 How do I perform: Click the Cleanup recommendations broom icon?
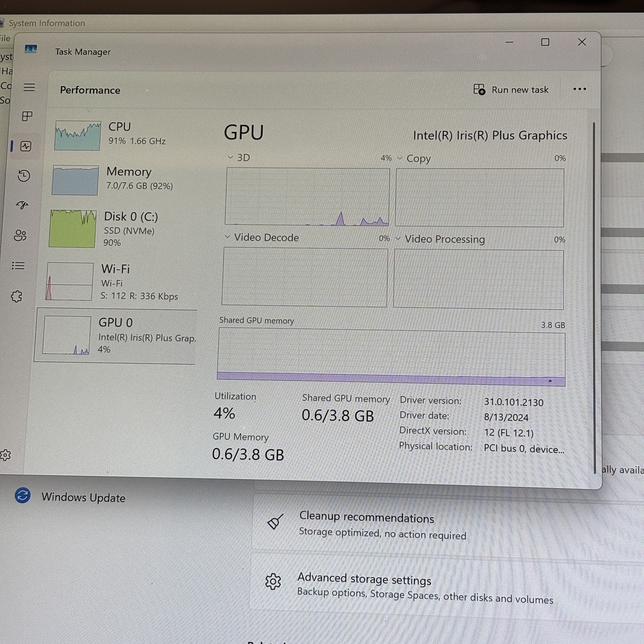click(275, 522)
